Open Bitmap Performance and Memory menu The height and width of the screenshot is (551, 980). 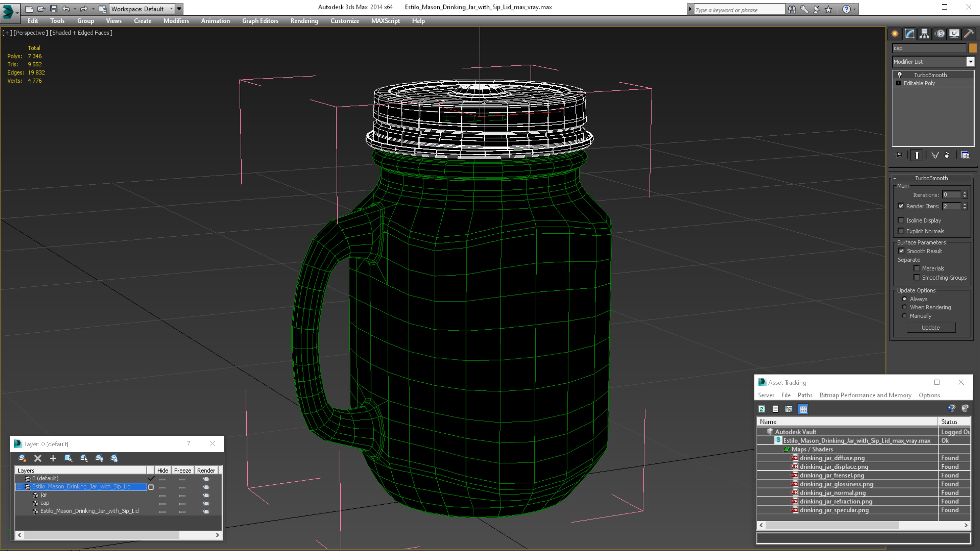tap(865, 395)
